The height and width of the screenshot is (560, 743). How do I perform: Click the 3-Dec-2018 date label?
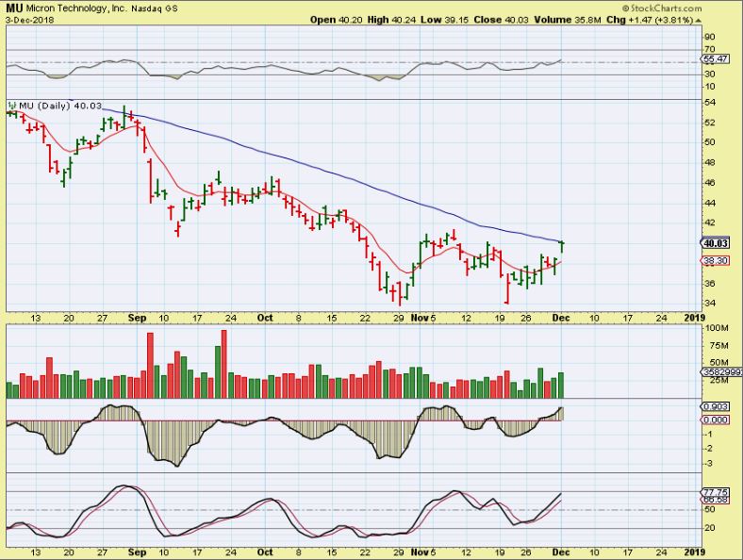tap(30, 21)
